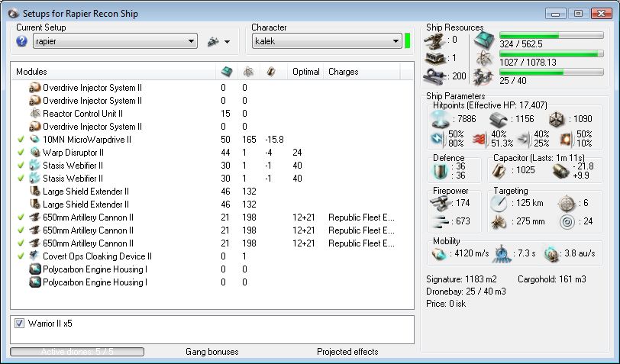Image resolution: width=620 pixels, height=364 pixels.
Task: Click the turret hardpoints icon in Ship Resources
Action: click(x=434, y=40)
